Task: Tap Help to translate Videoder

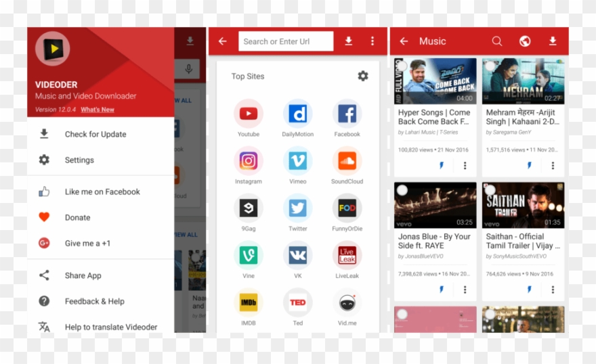Action: [111, 327]
